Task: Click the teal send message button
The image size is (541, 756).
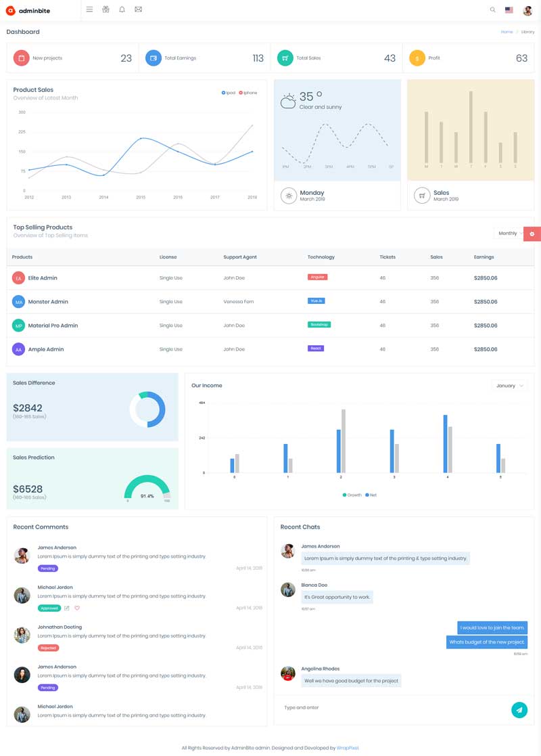Action: pos(519,710)
